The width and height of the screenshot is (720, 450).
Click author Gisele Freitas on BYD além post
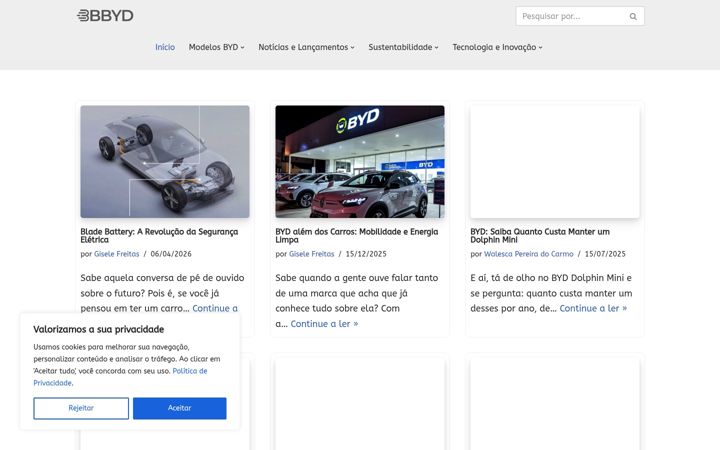click(x=312, y=254)
